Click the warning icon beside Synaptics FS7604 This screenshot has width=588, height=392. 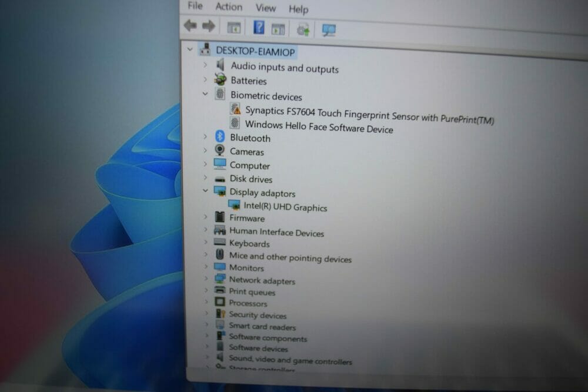[236, 109]
